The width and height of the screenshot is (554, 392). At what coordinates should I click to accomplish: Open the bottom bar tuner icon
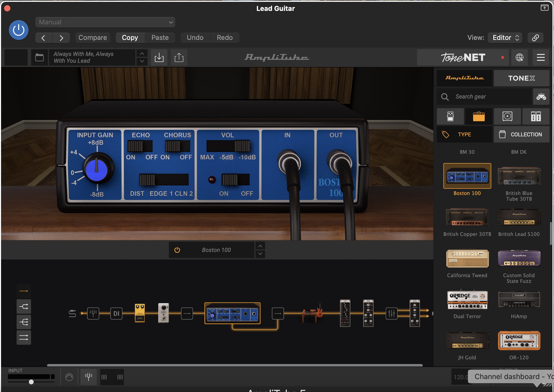88,377
